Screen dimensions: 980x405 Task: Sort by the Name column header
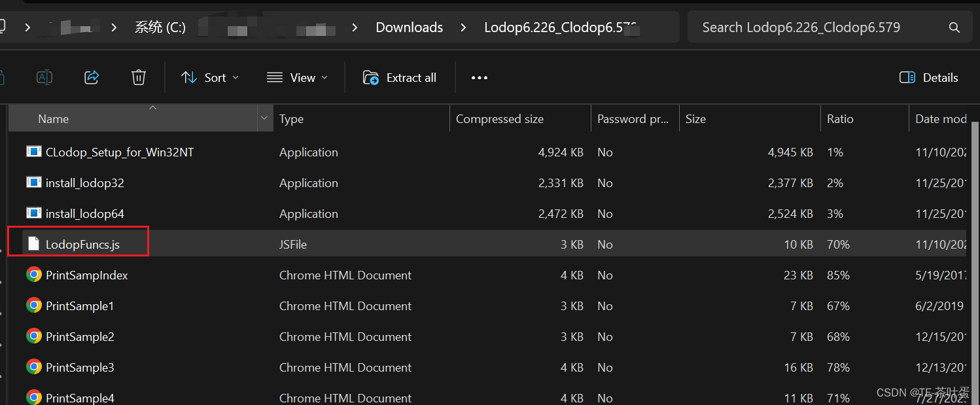click(x=133, y=119)
